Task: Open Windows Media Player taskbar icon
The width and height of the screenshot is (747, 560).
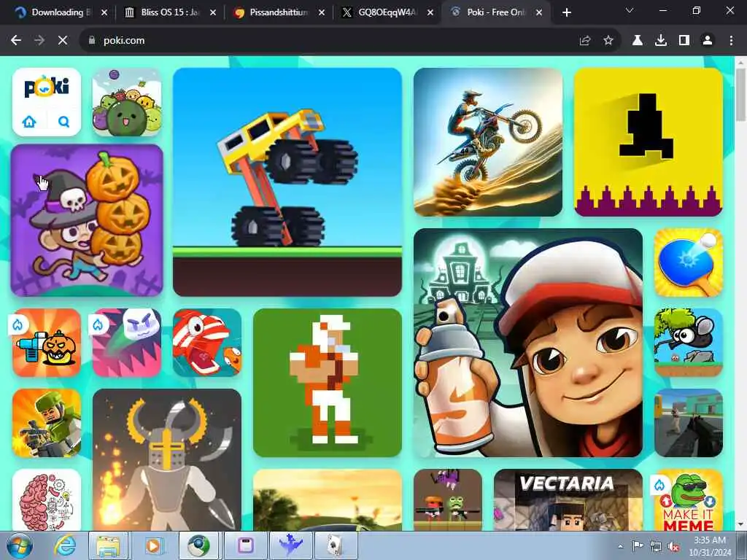Action: tap(153, 545)
